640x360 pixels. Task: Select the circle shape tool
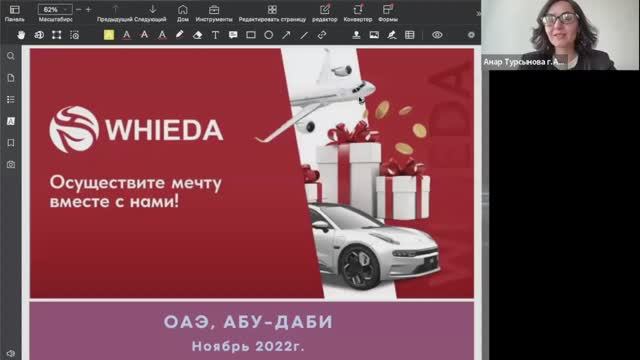pyautogui.click(x=269, y=35)
